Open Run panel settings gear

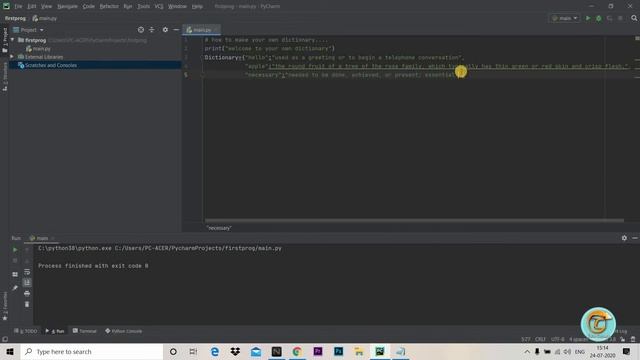coord(624,238)
